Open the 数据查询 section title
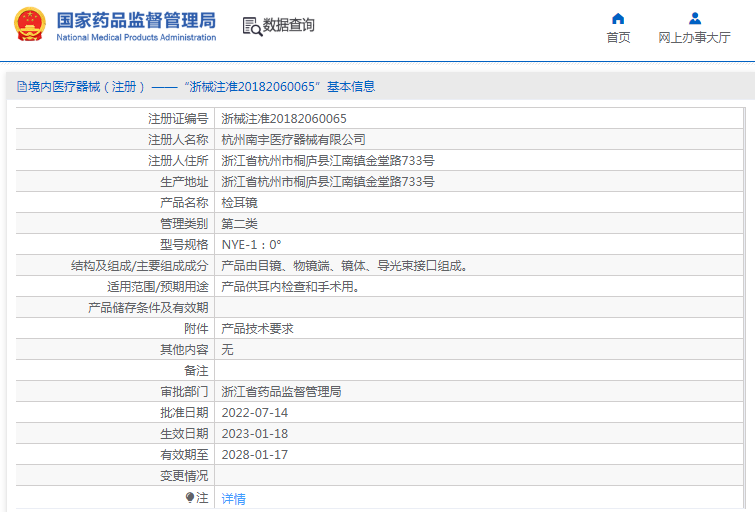The width and height of the screenshot is (755, 512). pos(289,26)
